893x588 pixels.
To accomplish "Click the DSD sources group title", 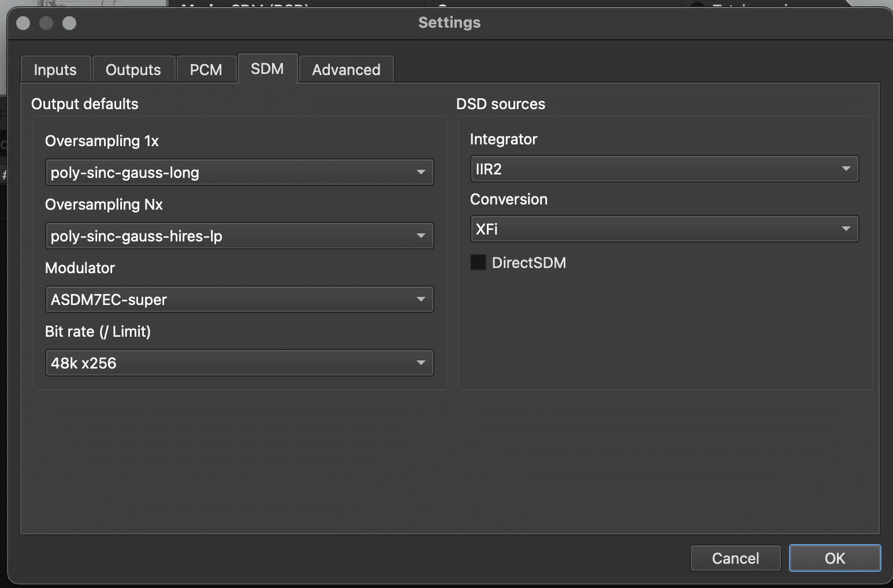I will tap(501, 104).
